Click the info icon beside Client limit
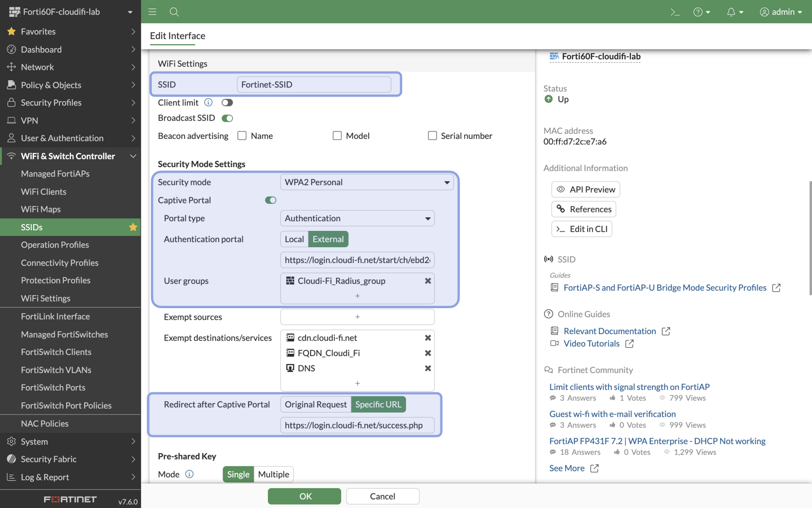This screenshot has width=812, height=508. point(208,102)
